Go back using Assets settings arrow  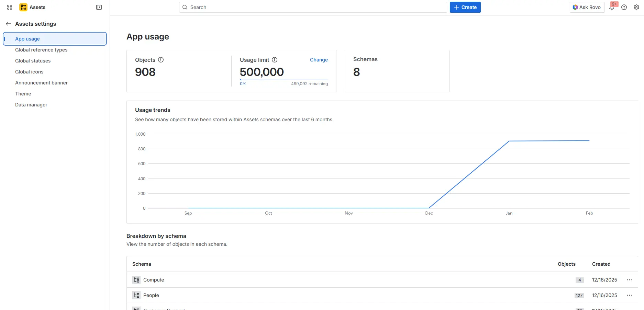8,24
